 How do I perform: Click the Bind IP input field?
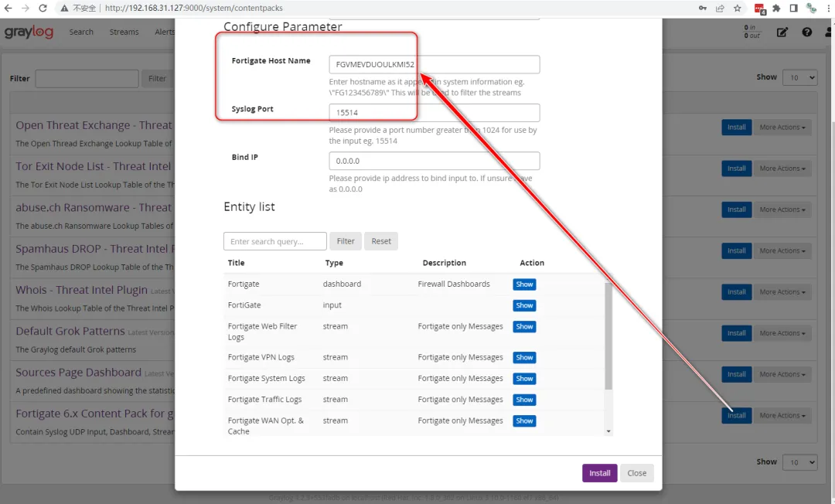(434, 161)
